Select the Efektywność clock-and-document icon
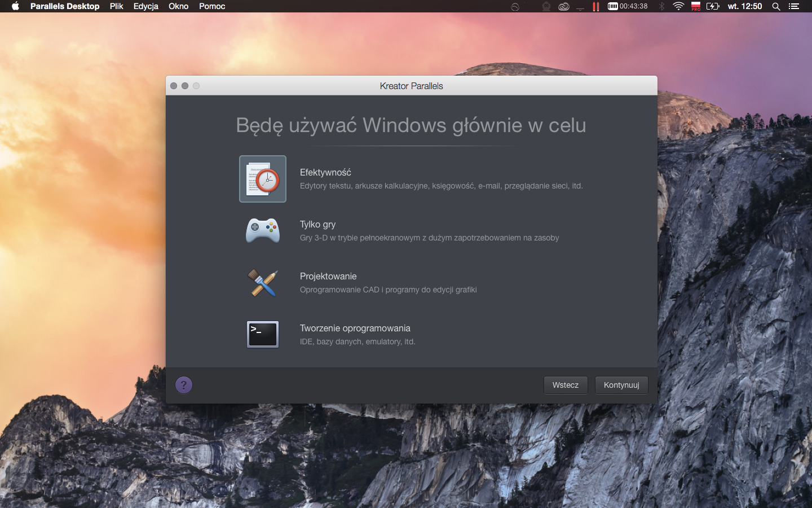The height and width of the screenshot is (508, 812). click(x=263, y=179)
